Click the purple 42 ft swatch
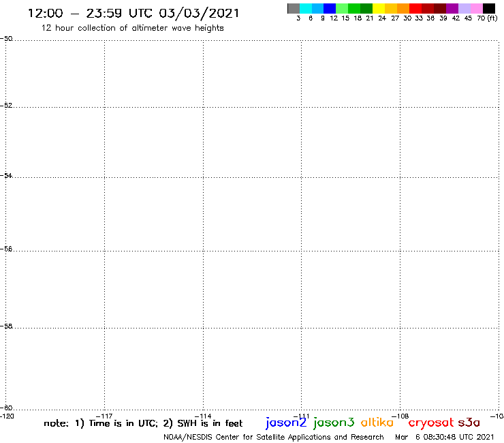Screen dimensions: 504x443 (452, 8)
